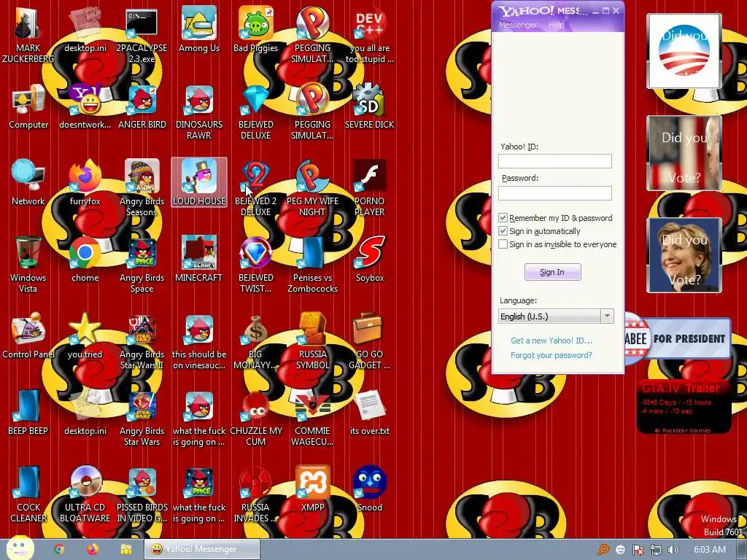Select the ULTRA CD BLOATWARE icon

[x=85, y=495]
